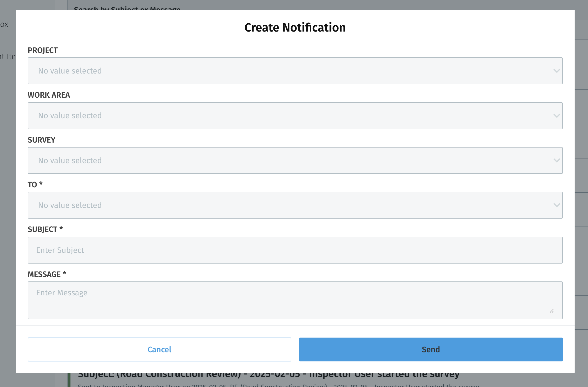Open the Survey dropdown
The width and height of the screenshot is (588, 387).
click(295, 160)
